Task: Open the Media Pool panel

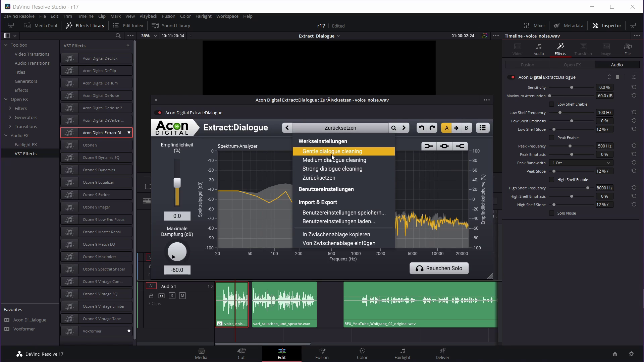Action: [41, 25]
